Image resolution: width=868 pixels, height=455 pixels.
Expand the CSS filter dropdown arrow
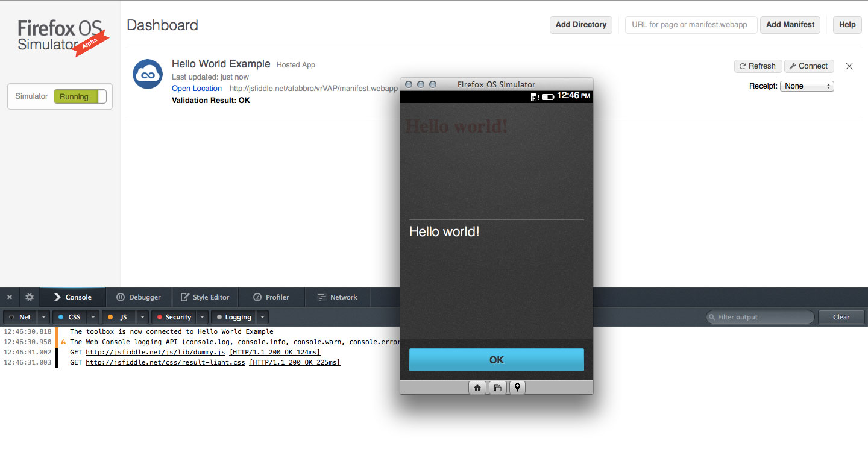(93, 317)
